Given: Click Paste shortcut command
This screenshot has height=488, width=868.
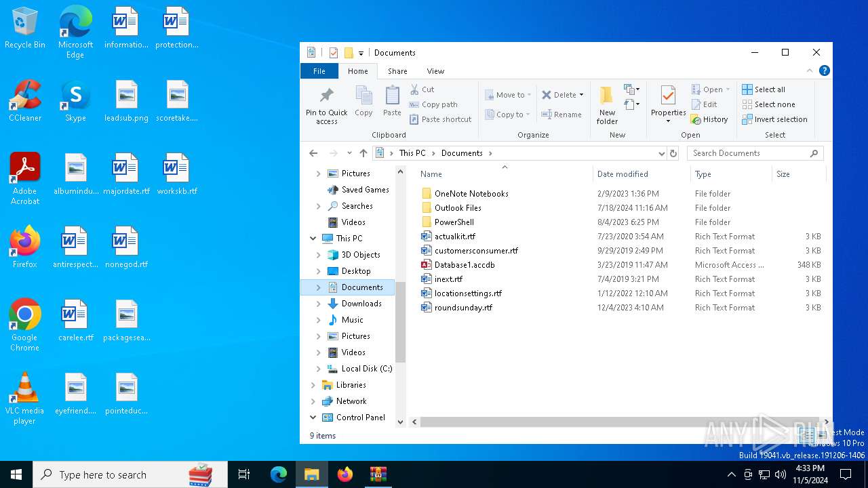Looking at the screenshot, I should [440, 119].
